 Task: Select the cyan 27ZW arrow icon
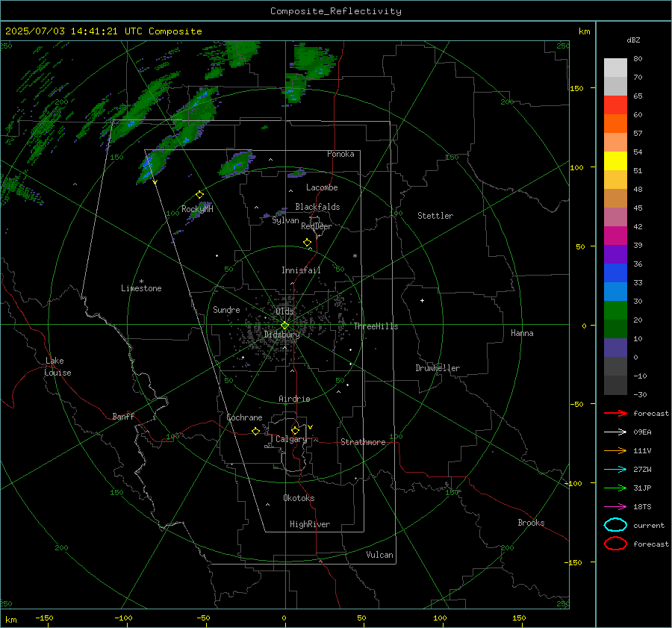tap(615, 470)
